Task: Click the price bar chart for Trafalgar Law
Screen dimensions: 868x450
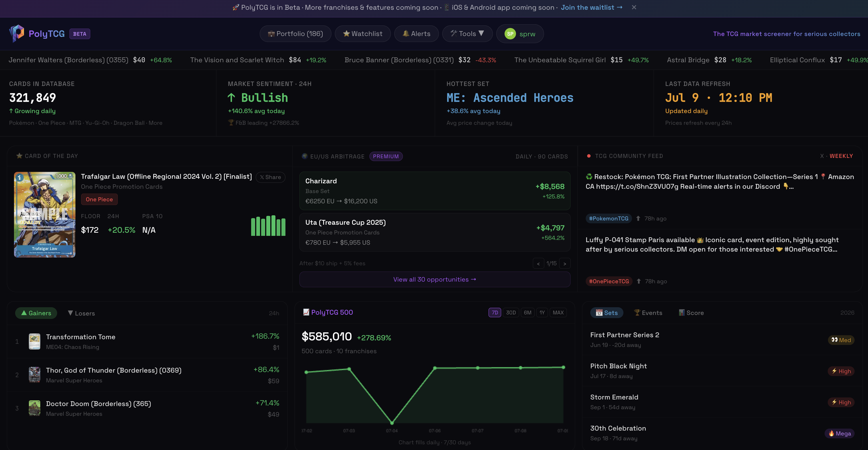Action: [x=268, y=226]
